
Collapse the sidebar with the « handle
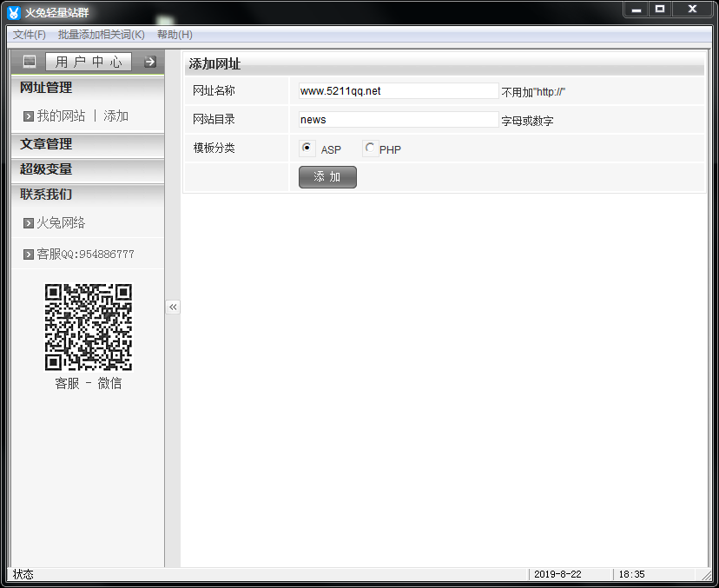[x=173, y=307]
